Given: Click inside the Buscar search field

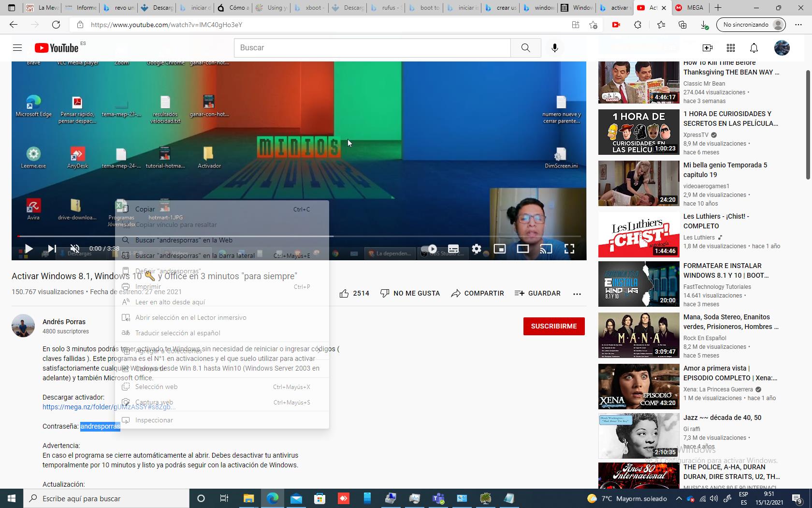Looking at the screenshot, I should pos(372,48).
